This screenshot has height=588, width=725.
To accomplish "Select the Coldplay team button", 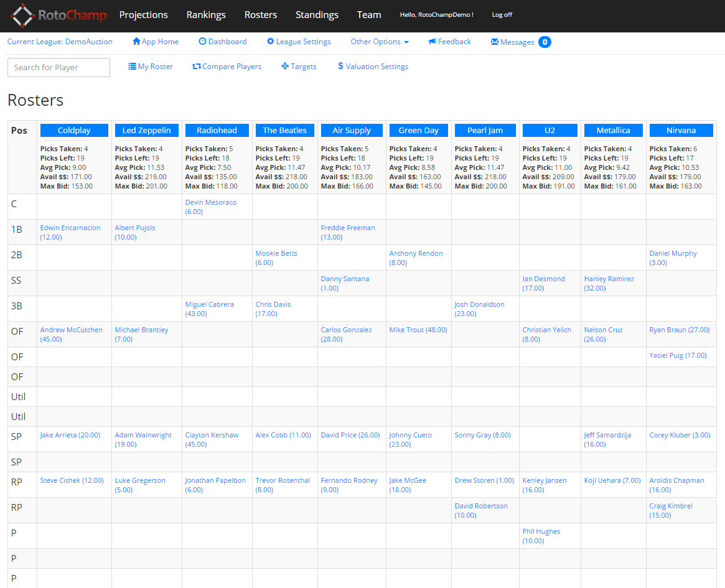I will click(74, 131).
